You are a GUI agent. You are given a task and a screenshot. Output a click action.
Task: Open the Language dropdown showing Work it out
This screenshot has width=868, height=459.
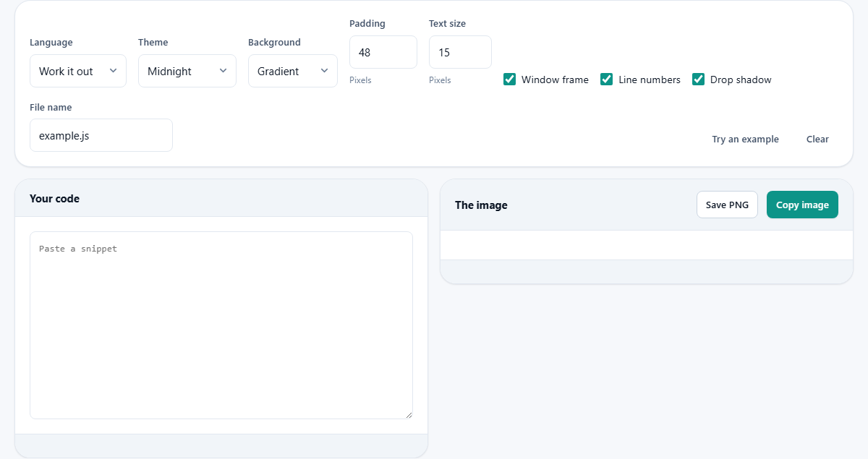coord(78,71)
